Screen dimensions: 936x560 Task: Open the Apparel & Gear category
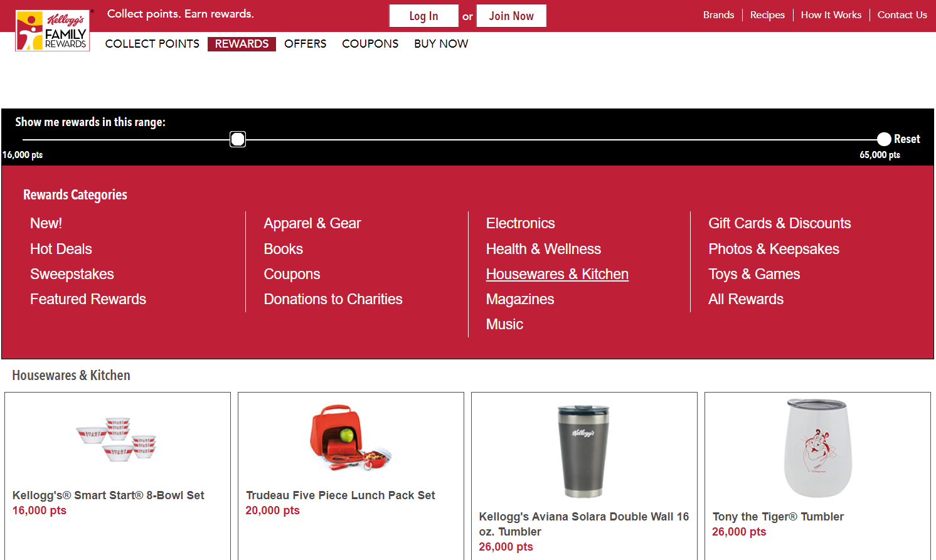(312, 223)
